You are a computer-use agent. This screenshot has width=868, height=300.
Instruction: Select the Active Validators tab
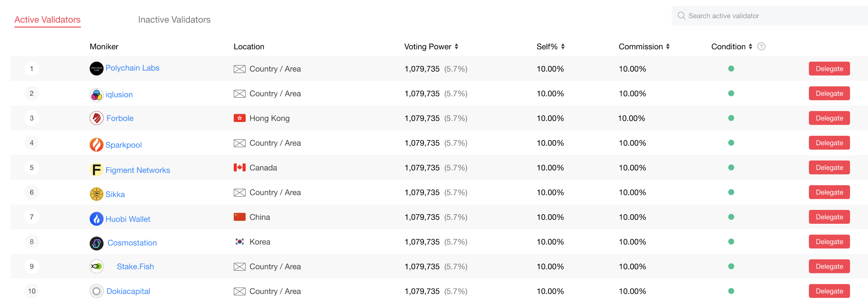(47, 20)
